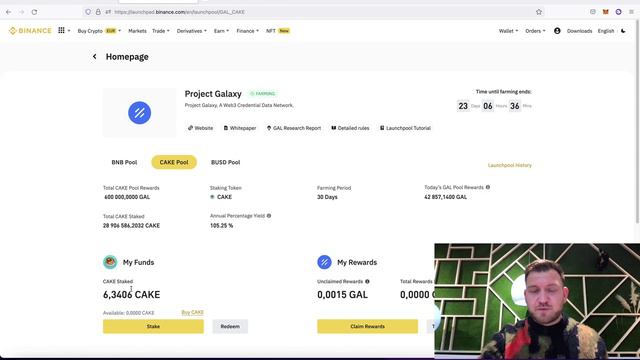Open the user account profile icon
Image resolution: width=640 pixels, height=360 pixels.
[x=557, y=31]
